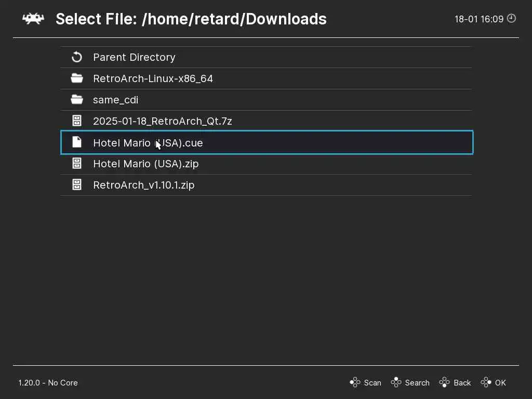
Task: Click the clock icon beside the time
Action: coord(512,19)
